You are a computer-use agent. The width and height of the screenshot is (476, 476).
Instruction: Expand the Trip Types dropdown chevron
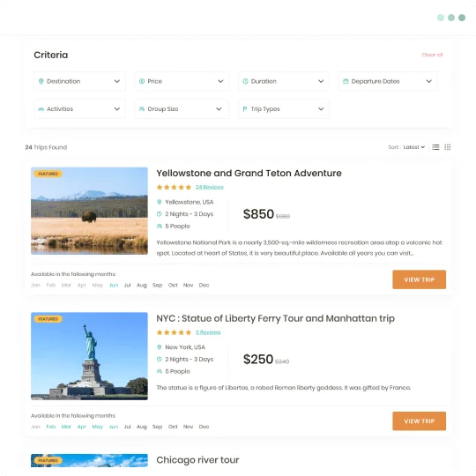(x=321, y=109)
